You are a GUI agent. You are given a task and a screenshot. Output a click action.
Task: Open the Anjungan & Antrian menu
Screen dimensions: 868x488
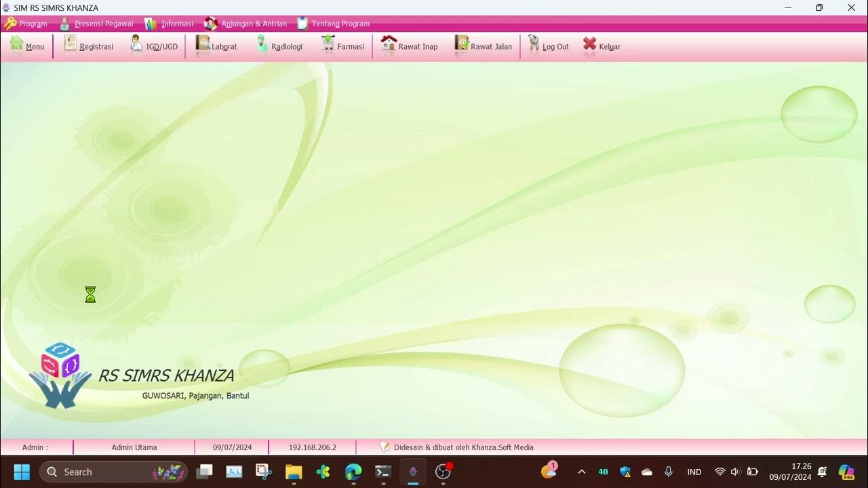(246, 24)
